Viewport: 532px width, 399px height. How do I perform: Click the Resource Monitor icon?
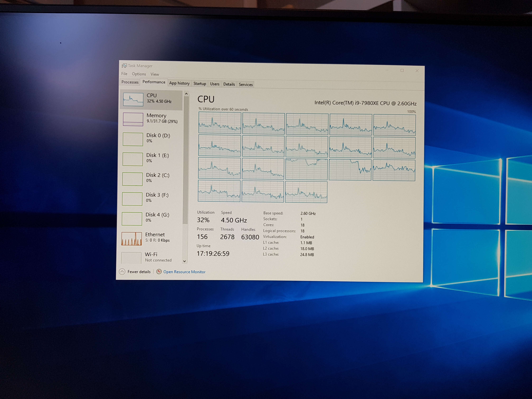coord(159,272)
